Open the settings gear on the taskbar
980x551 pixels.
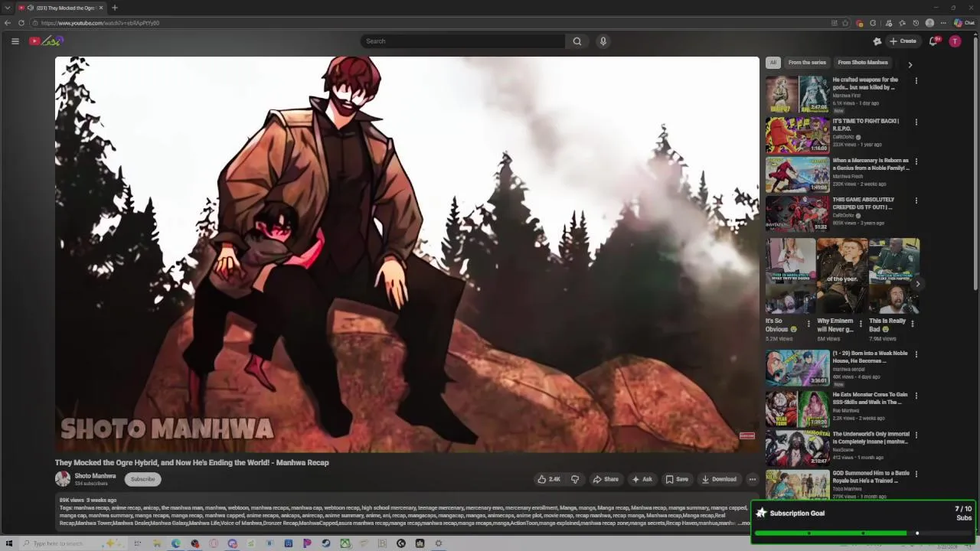click(x=439, y=543)
